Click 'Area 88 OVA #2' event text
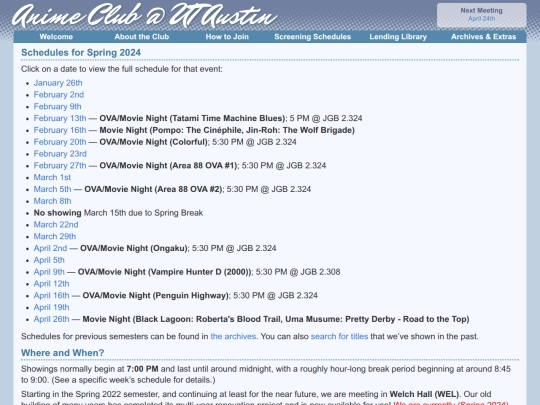This screenshot has height=405, width=540. (188, 189)
